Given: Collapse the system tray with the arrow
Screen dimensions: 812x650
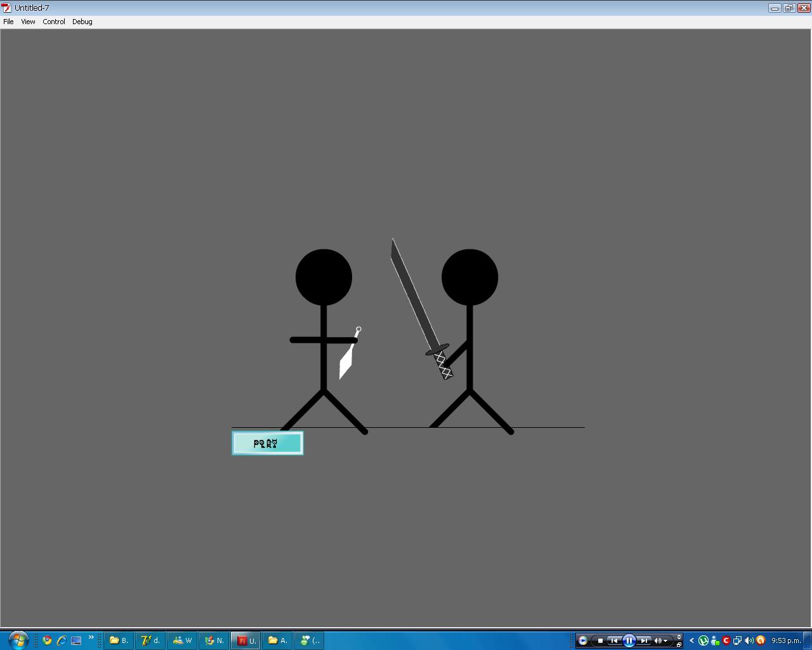Looking at the screenshot, I should pyautogui.click(x=691, y=640).
